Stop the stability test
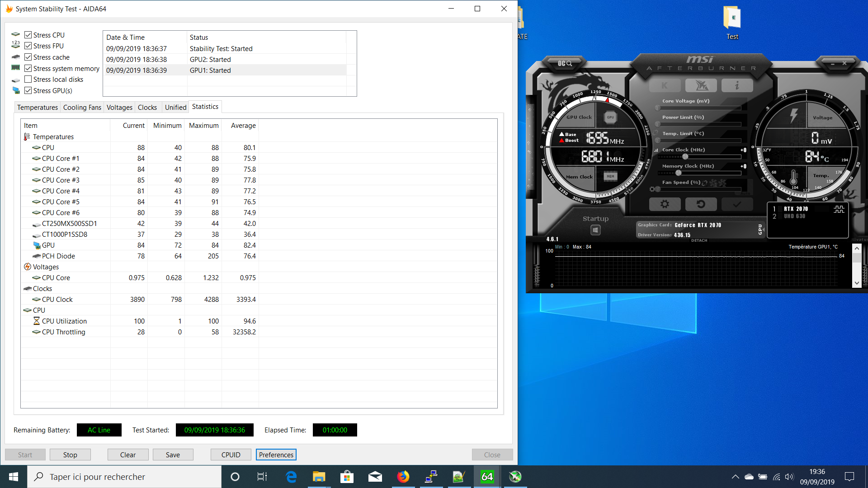Screen dimensions: 868x488 pos(70,455)
